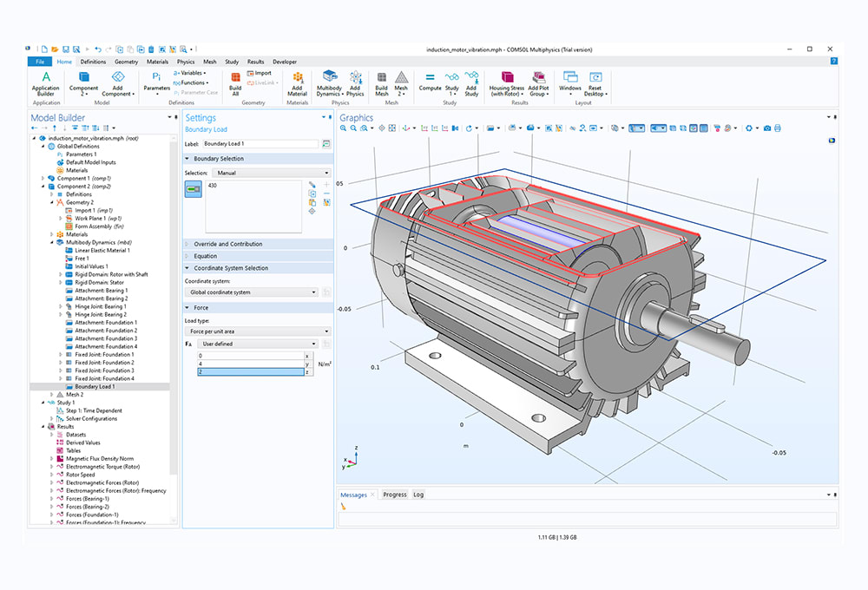This screenshot has height=590, width=868.
Task: Switch to the Log tab
Action: click(418, 495)
